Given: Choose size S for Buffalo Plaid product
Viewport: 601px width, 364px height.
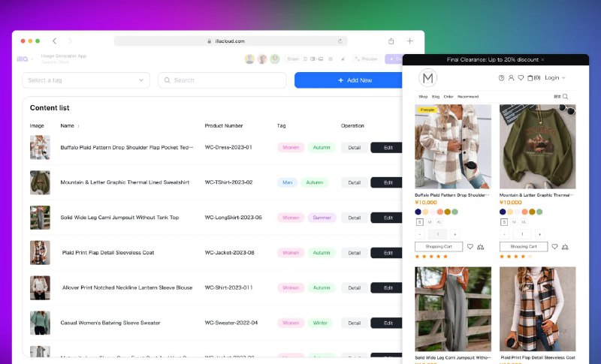Looking at the screenshot, I should coord(420,222).
